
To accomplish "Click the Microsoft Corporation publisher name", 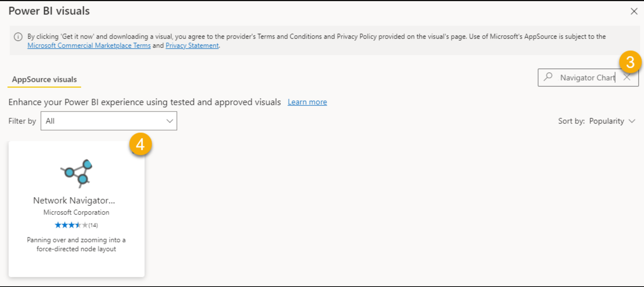I will point(76,212).
